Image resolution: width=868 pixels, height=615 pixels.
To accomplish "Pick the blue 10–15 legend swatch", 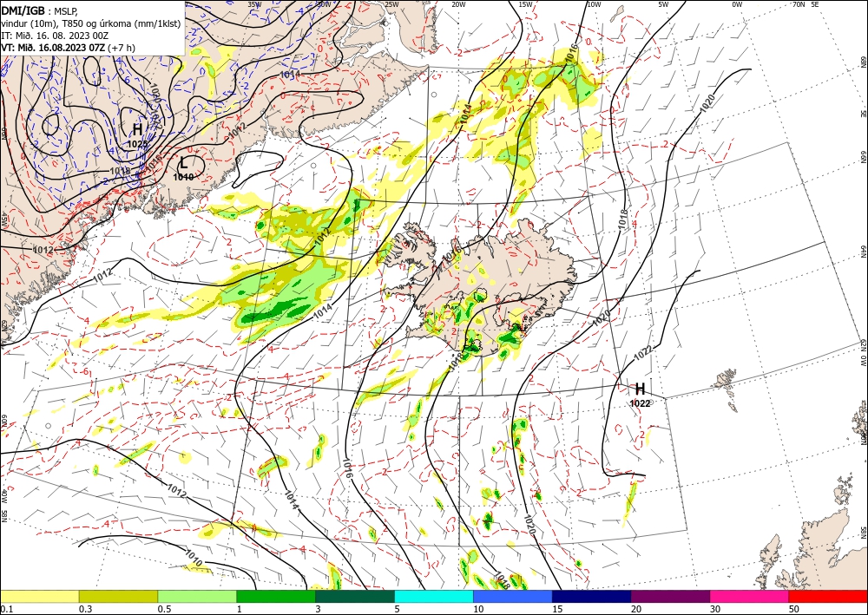I will 513,596.
